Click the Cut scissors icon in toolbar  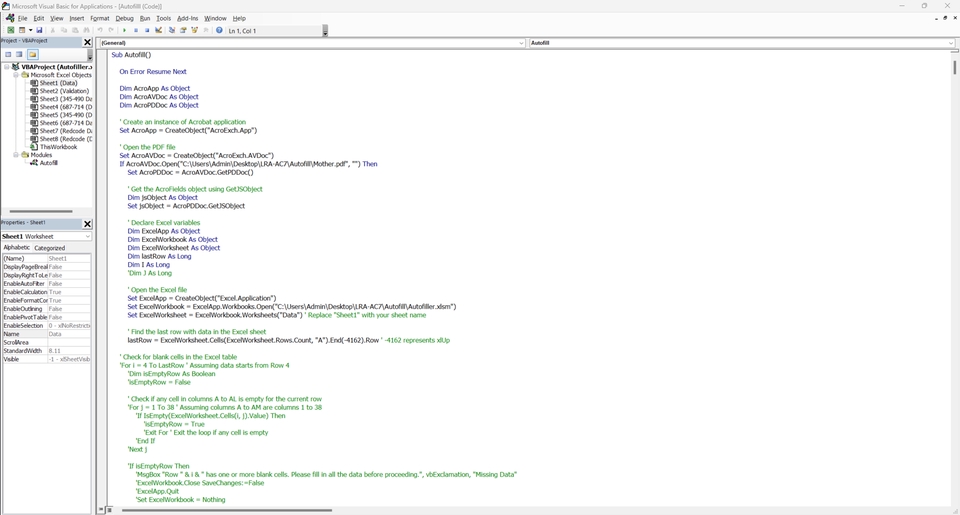[x=52, y=30]
